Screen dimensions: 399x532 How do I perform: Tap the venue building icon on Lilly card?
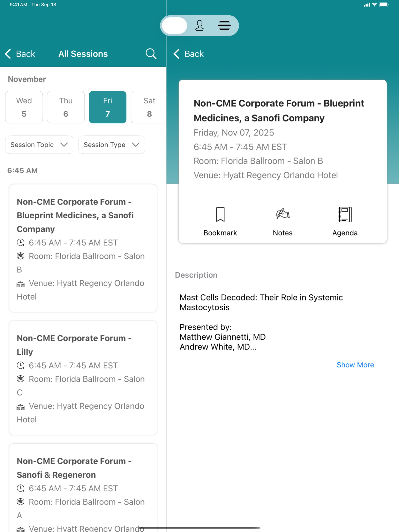(x=20, y=407)
